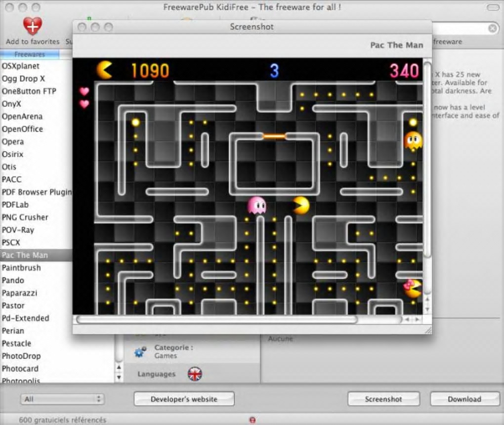504x425 pixels.
Task: Click the scroll-up arrow in Screenshot window
Action: coord(427,299)
